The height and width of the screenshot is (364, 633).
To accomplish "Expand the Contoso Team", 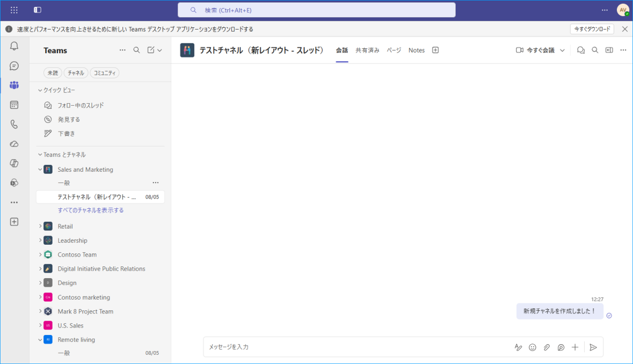I will coord(40,255).
